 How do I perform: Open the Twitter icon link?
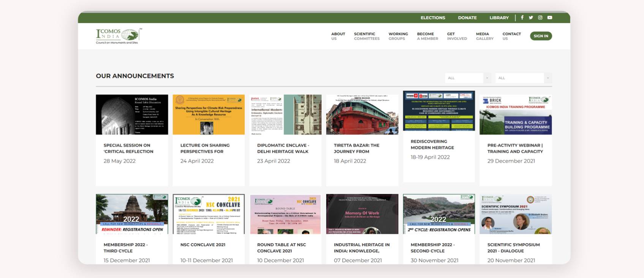pos(531,17)
